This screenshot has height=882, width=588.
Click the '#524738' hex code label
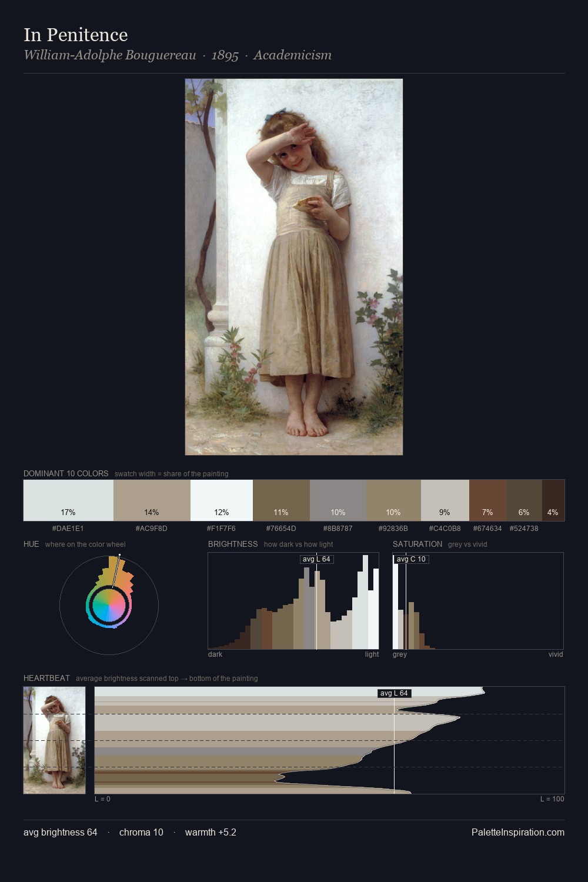pos(524,528)
